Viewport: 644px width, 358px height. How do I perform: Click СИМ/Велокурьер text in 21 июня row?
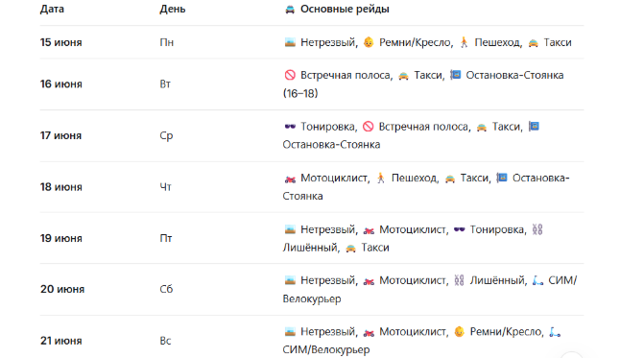click(326, 349)
